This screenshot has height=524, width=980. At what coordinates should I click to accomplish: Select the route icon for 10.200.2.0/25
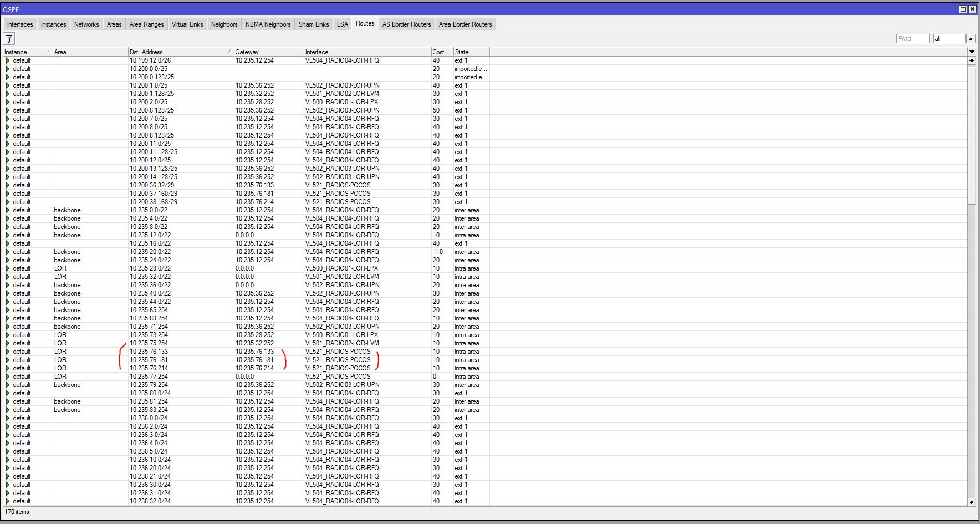click(x=8, y=102)
